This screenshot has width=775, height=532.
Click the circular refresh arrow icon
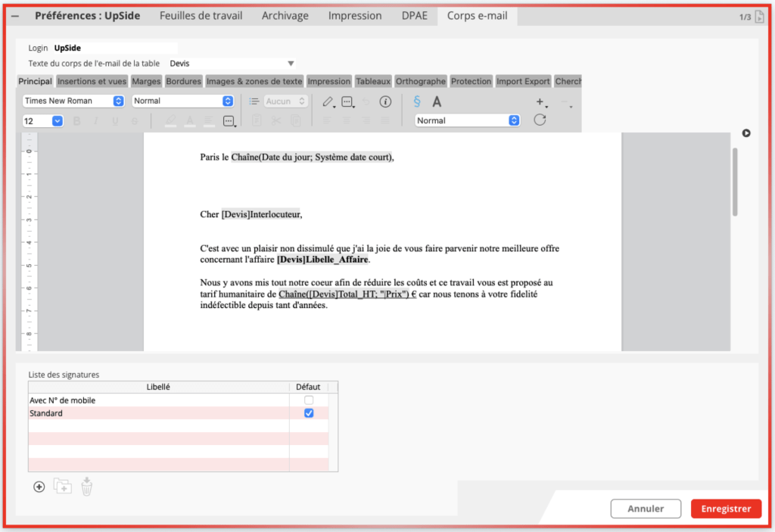(x=540, y=120)
